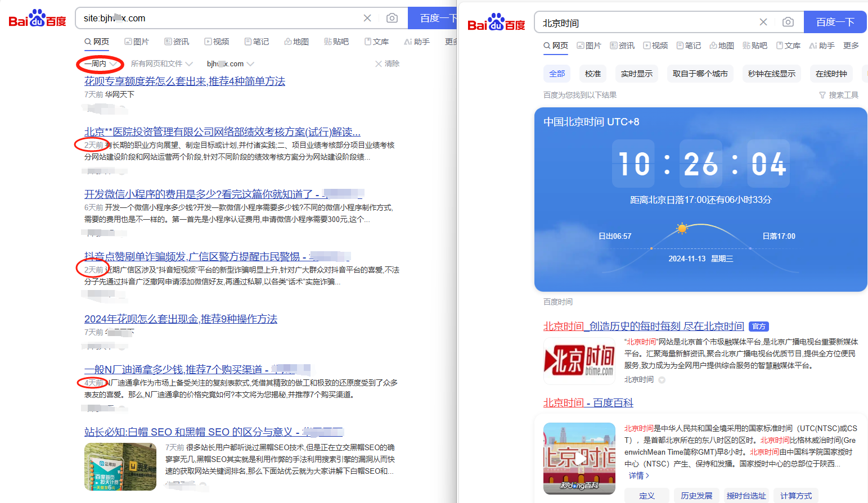This screenshot has width=868, height=503.
Task: Click 清除 to clear search filters
Action: tap(387, 64)
